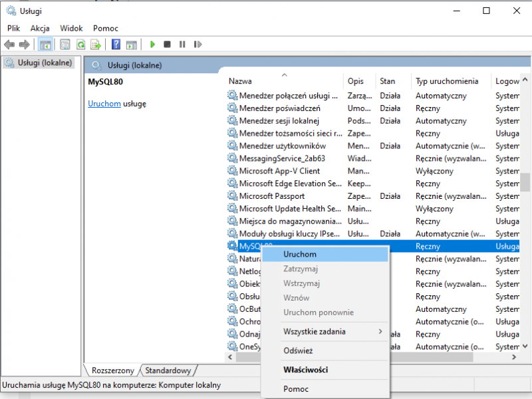532x399 pixels.
Task: Click the Restart Service toolbar icon
Action: point(198,45)
